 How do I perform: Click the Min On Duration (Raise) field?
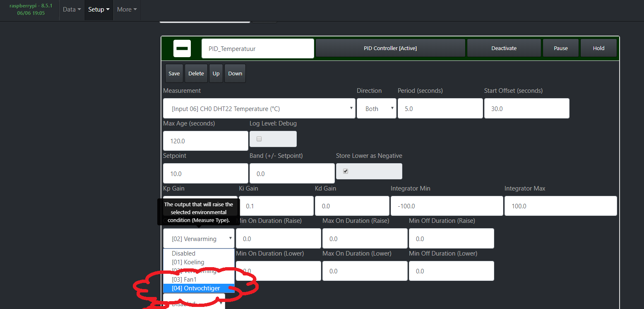coord(278,239)
